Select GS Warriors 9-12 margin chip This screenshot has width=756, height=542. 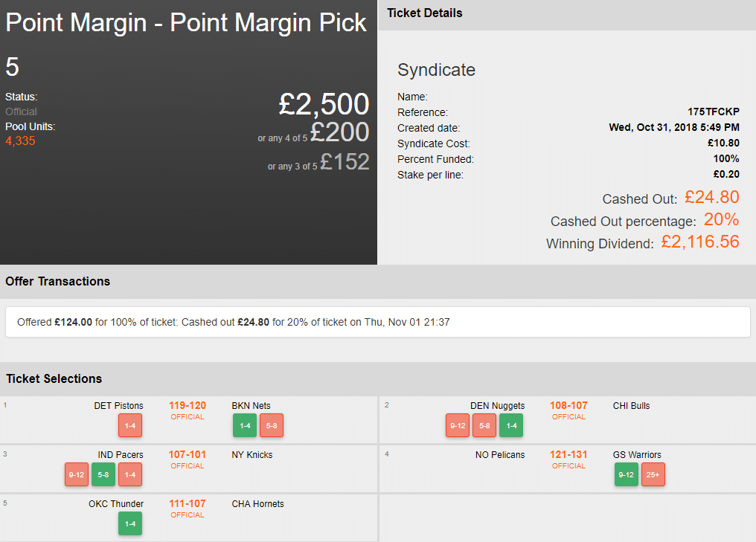coord(627,474)
